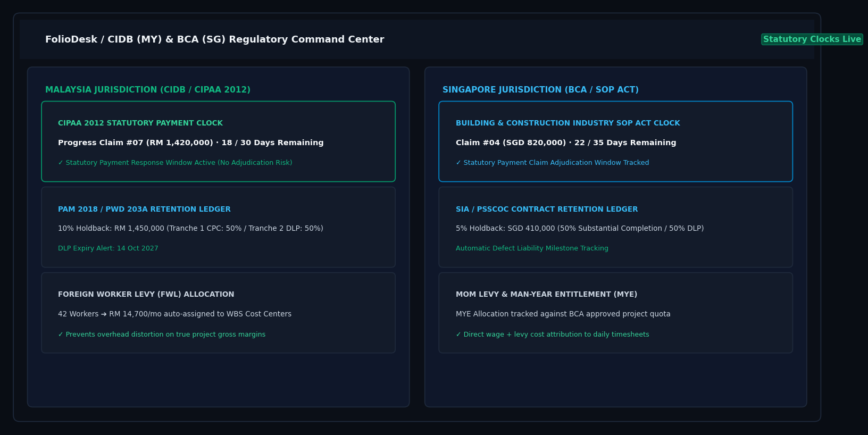Screen dimensions: 868x435
Task: Select the 10% Holdback RM 1,450,000 line
Action: (x=190, y=229)
